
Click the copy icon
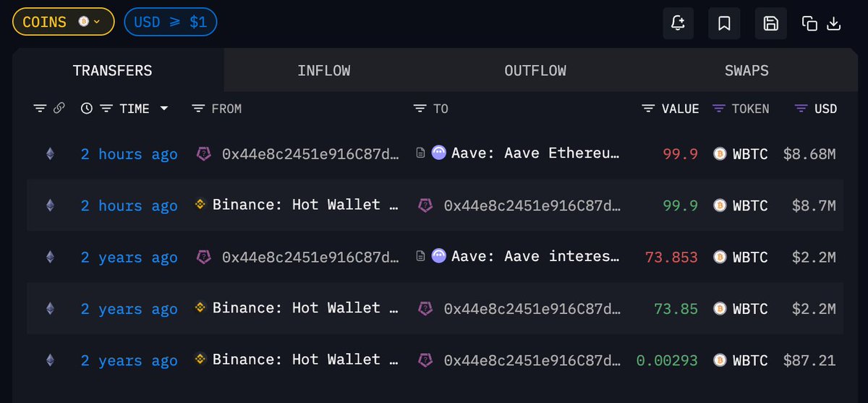pos(809,23)
